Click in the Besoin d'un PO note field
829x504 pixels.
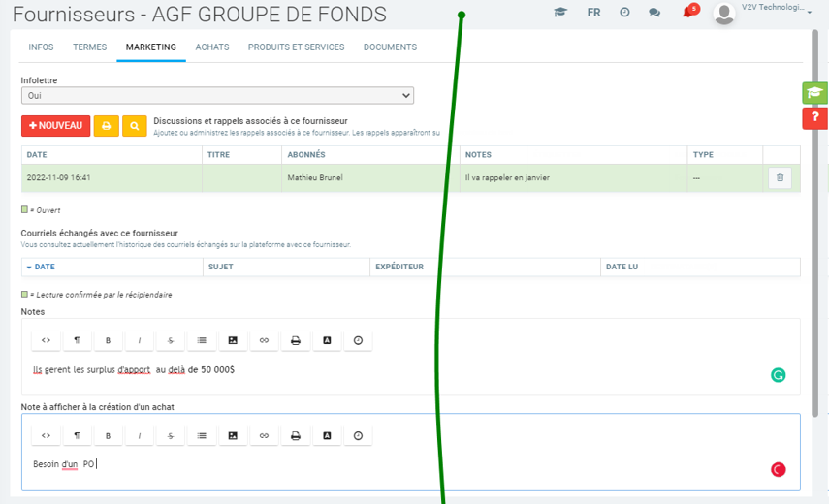(388, 465)
